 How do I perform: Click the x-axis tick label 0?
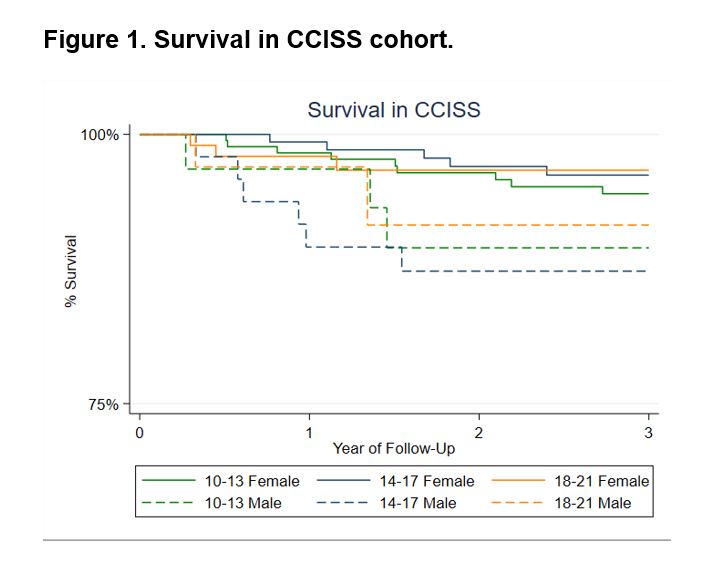140,432
